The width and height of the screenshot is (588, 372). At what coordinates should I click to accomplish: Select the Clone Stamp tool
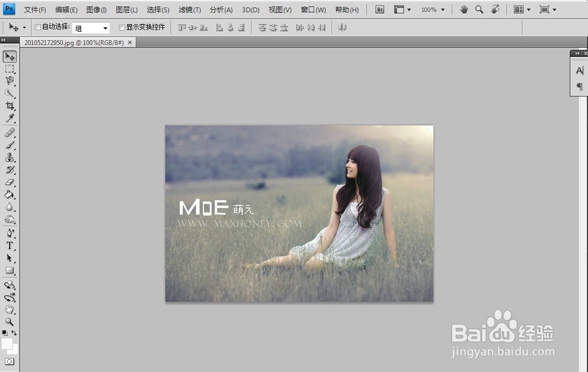10,157
